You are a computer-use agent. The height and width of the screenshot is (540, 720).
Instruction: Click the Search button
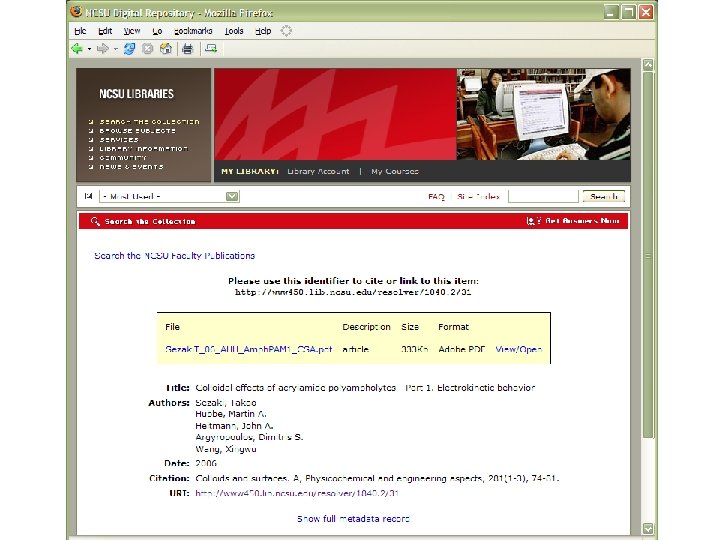[604, 197]
